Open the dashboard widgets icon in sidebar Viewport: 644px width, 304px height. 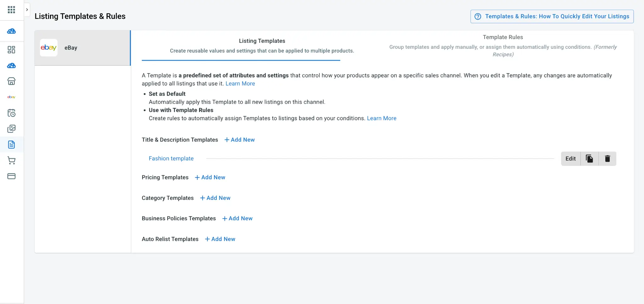pyautogui.click(x=11, y=50)
